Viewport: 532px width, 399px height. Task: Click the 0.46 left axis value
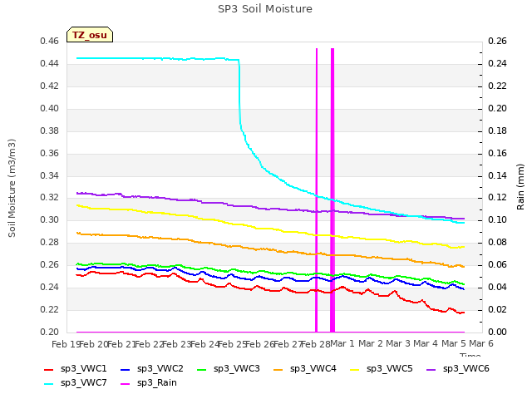click(50, 42)
